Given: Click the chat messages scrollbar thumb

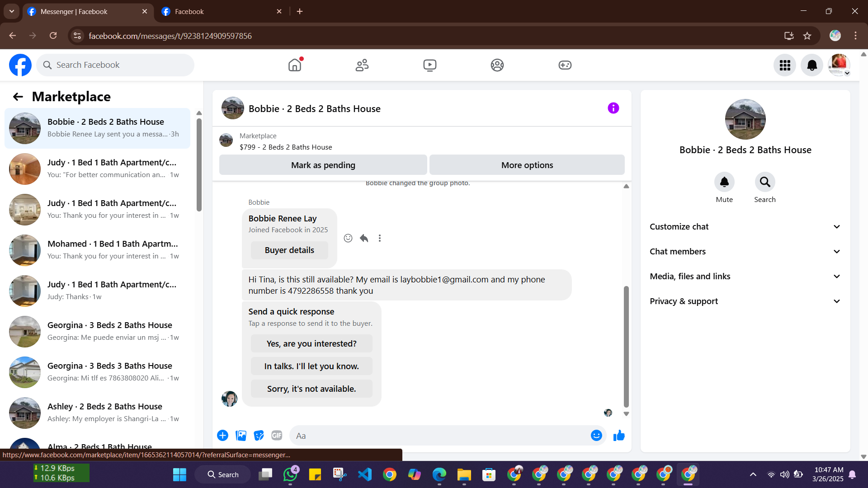Looking at the screenshot, I should [626, 347].
